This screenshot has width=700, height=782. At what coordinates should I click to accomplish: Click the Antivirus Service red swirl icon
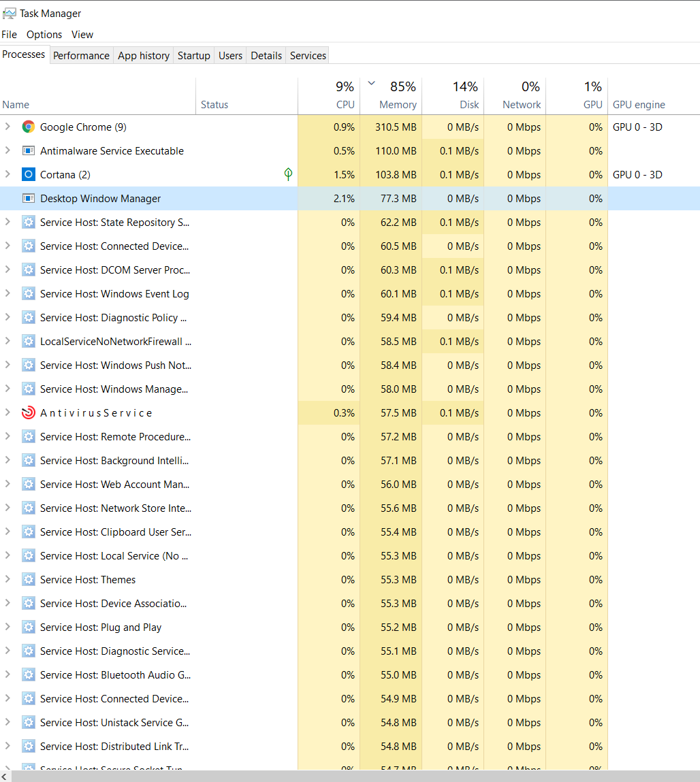(x=29, y=413)
